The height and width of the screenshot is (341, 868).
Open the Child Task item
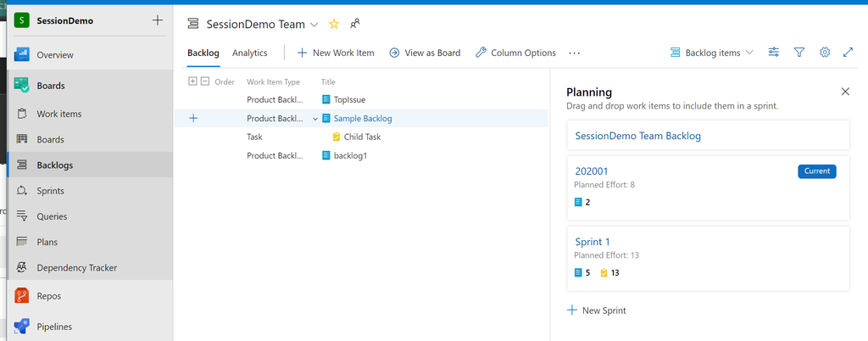362,137
